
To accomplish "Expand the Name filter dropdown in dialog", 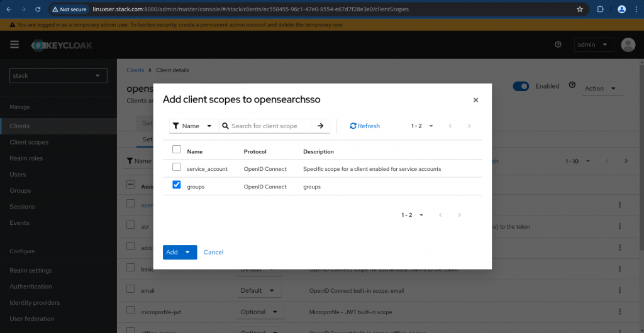I will pyautogui.click(x=194, y=126).
